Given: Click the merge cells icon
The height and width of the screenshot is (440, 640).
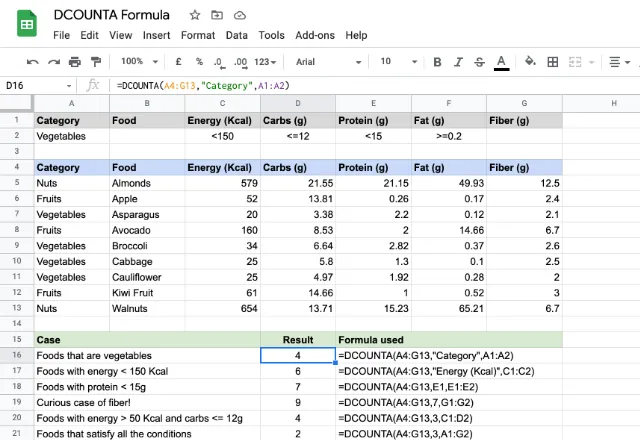Looking at the screenshot, I should tap(575, 62).
